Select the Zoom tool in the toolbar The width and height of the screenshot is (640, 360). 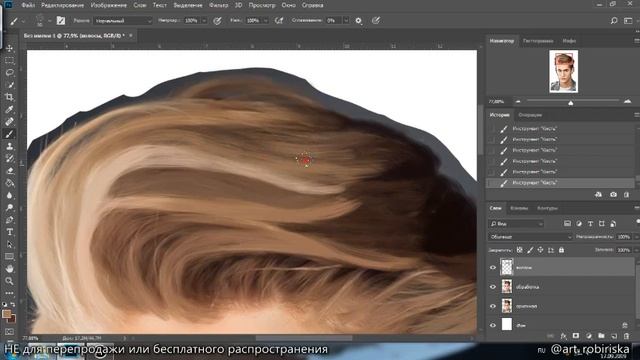(9, 281)
